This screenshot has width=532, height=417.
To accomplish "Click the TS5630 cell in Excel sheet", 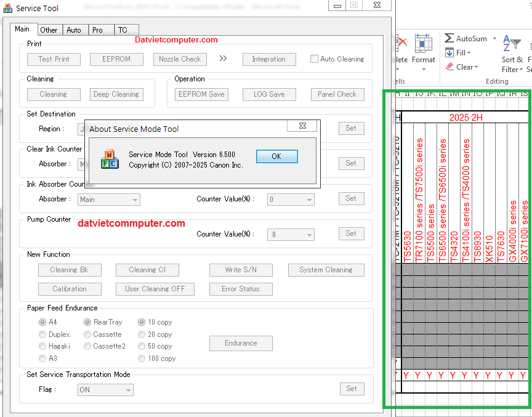I will tap(408, 193).
